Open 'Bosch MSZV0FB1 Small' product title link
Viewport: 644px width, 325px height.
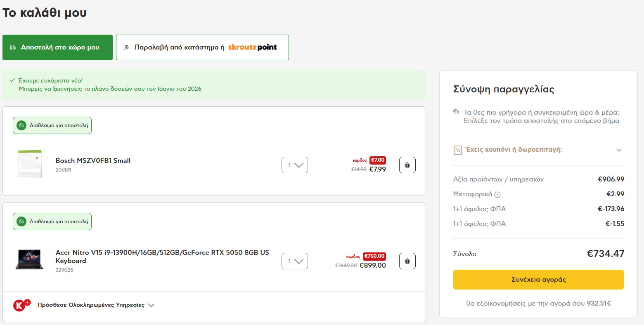(93, 160)
